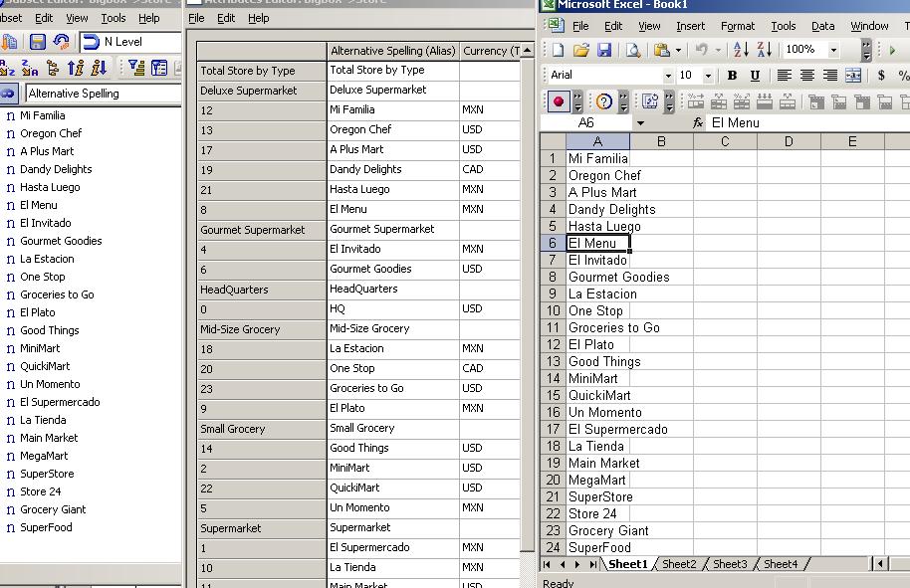Click Excel's Sort Ascending button
Screen dimensions: 910x588
[x=741, y=50]
